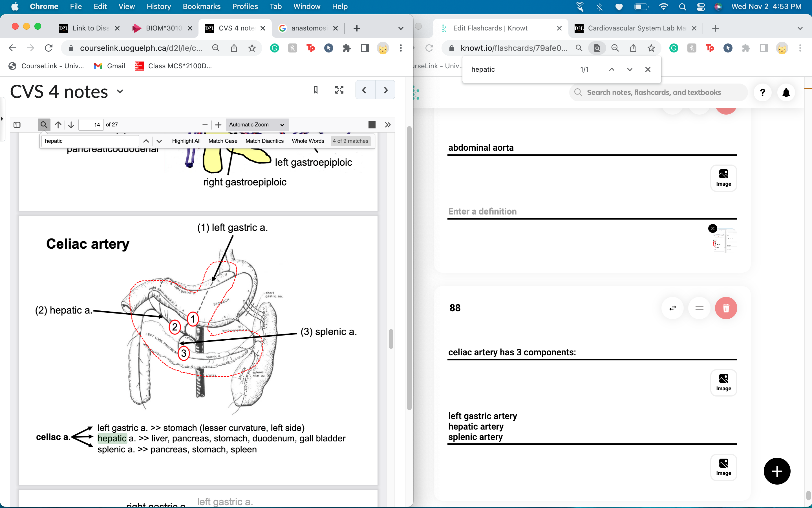Click Search notes, flashcards, and textbooks field
Screen dimensions: 812x508
pos(658,92)
